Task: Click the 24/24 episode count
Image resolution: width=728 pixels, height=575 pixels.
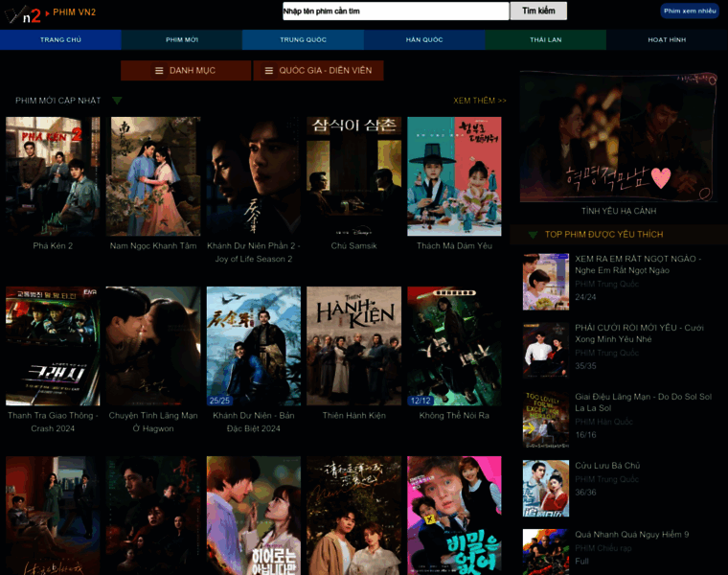Action: click(585, 297)
